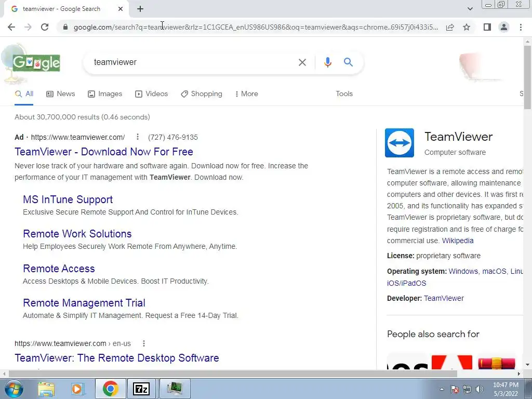The image size is (532, 399).
Task: Click the forward navigation arrow
Action: 28,27
